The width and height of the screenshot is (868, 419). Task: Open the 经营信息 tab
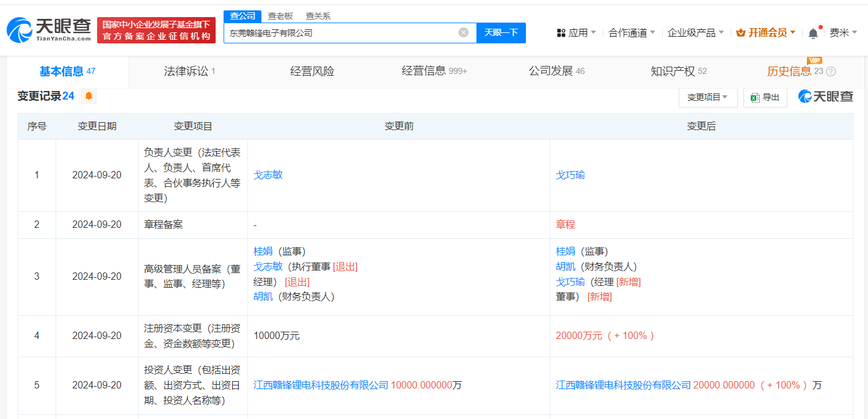click(x=434, y=71)
